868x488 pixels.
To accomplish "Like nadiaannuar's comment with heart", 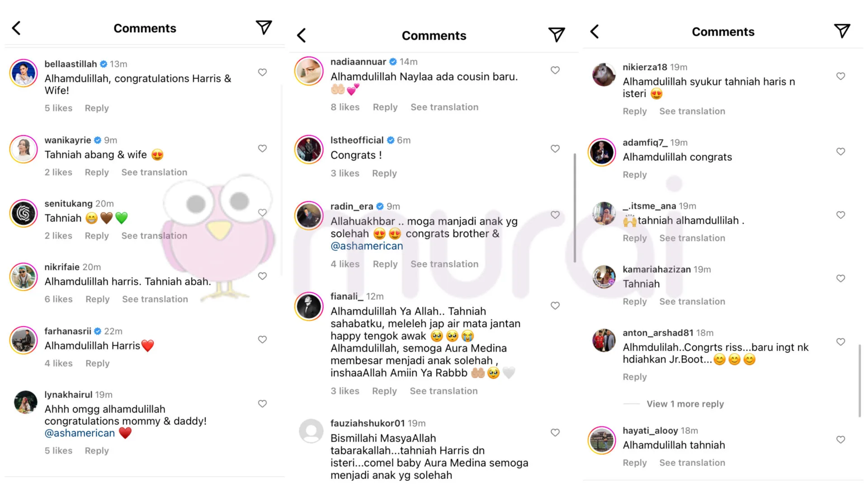I will point(555,70).
